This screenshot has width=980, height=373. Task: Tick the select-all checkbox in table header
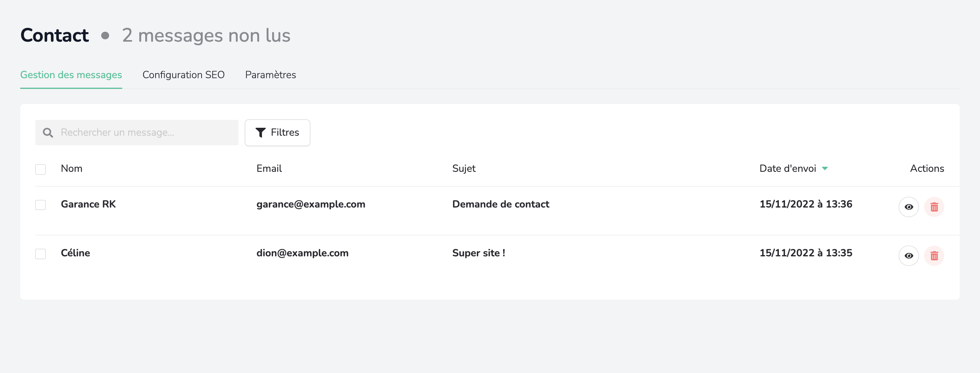click(40, 169)
